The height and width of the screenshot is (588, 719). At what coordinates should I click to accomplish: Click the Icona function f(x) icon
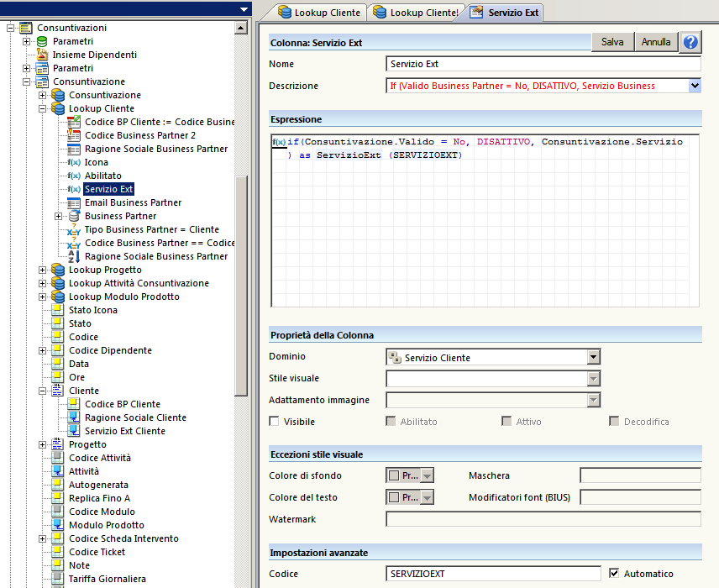[x=74, y=162]
